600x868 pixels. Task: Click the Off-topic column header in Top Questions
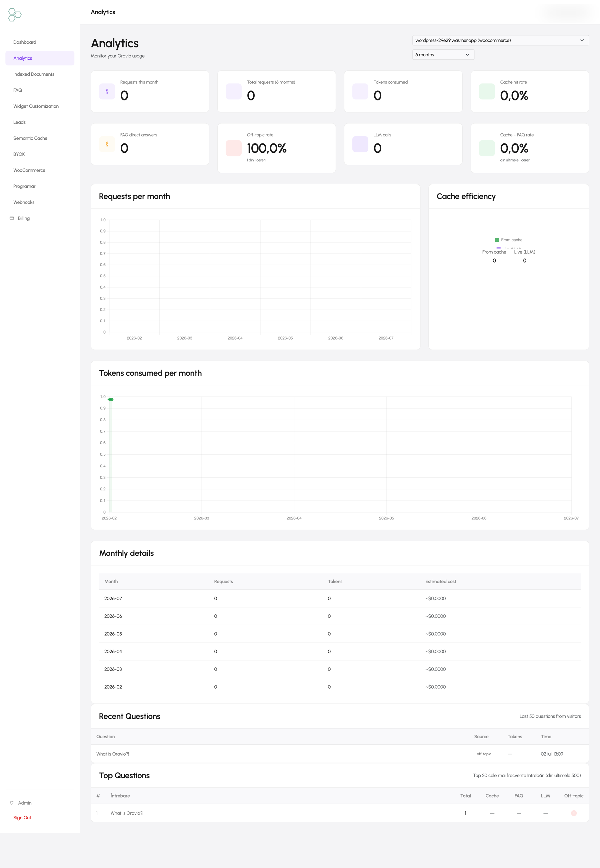[x=574, y=796]
